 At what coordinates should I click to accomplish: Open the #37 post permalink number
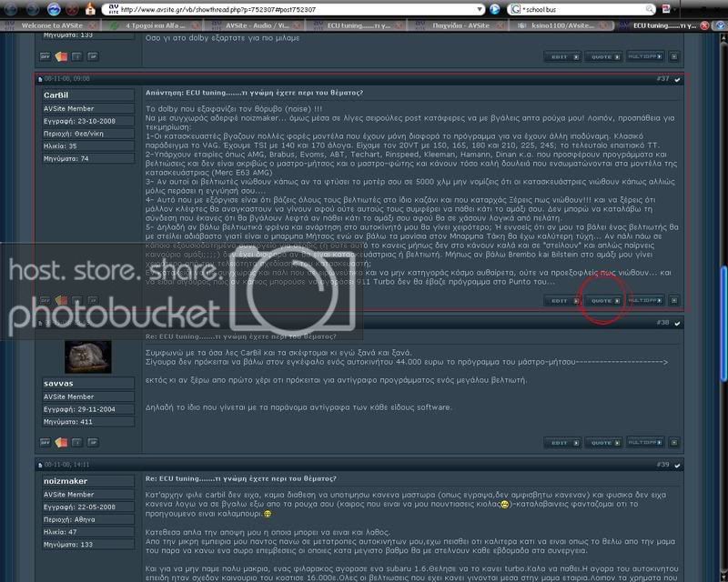point(663,79)
